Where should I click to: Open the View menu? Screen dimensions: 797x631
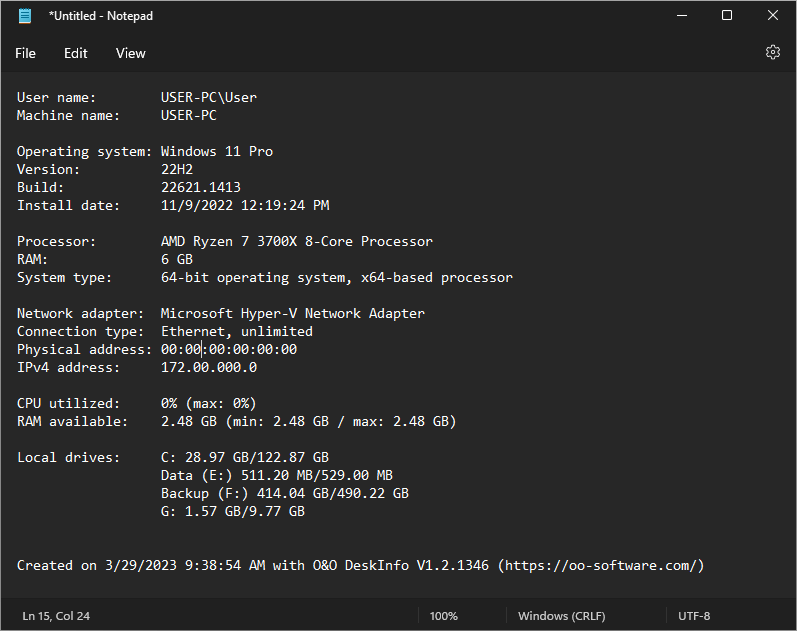click(130, 53)
